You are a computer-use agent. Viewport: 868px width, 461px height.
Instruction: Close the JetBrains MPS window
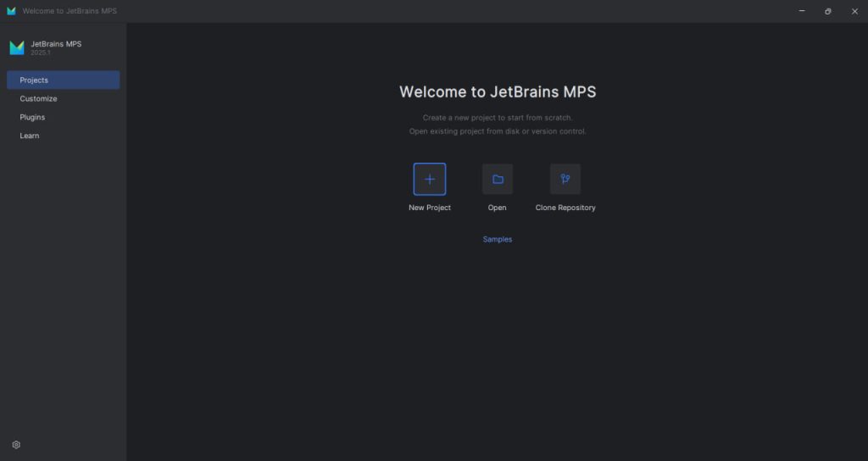tap(854, 11)
